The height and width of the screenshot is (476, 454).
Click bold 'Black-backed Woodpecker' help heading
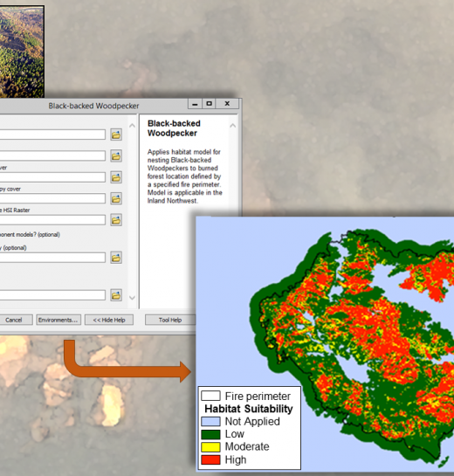coord(174,128)
